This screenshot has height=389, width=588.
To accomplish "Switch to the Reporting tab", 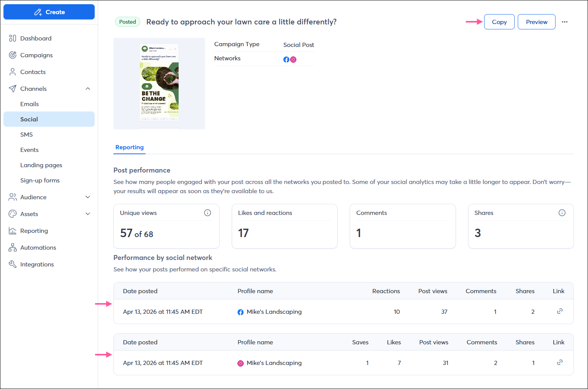I will tap(129, 147).
